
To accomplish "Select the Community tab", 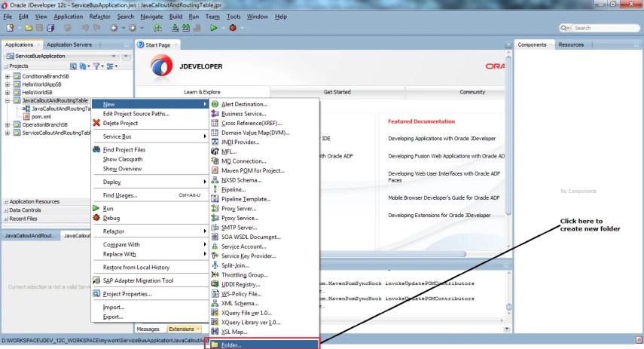I will click(472, 92).
